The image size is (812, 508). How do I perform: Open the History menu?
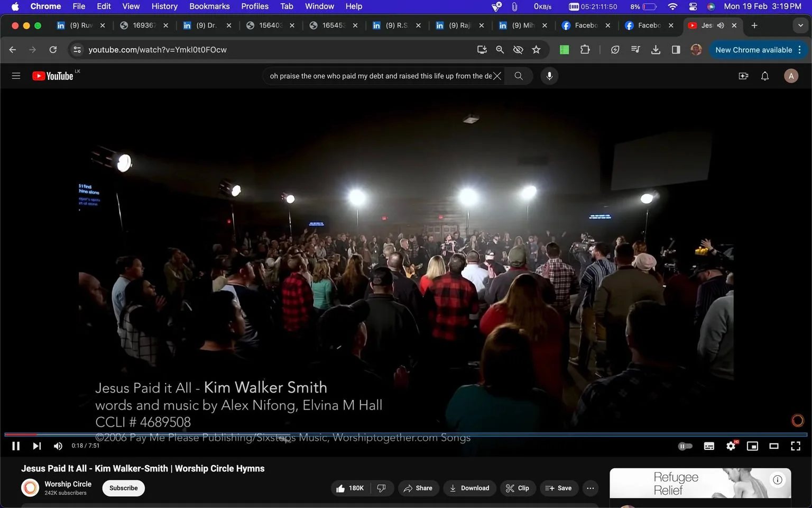(164, 6)
